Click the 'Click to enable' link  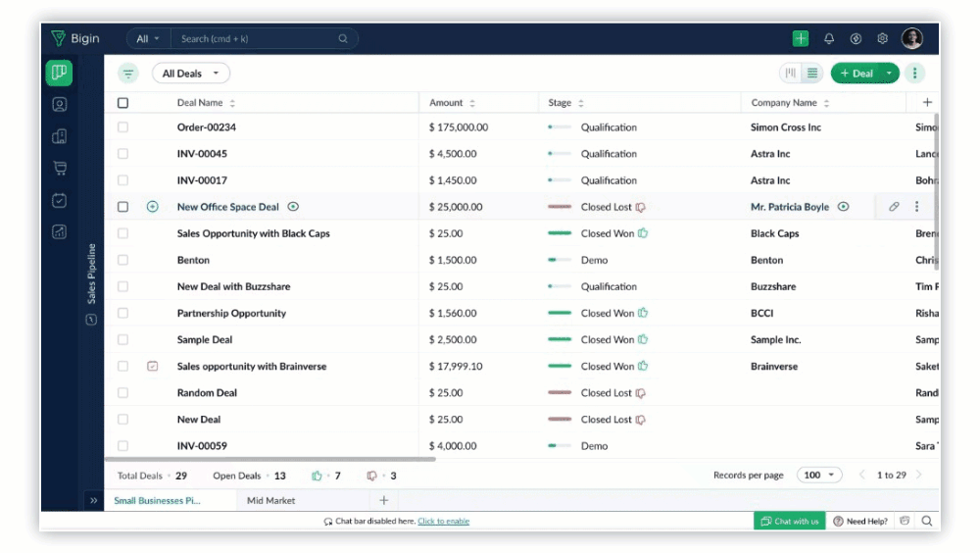[444, 521]
